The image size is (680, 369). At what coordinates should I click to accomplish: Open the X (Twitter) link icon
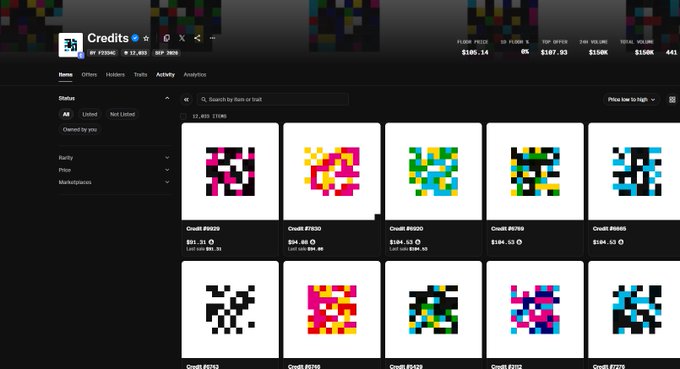(x=182, y=38)
